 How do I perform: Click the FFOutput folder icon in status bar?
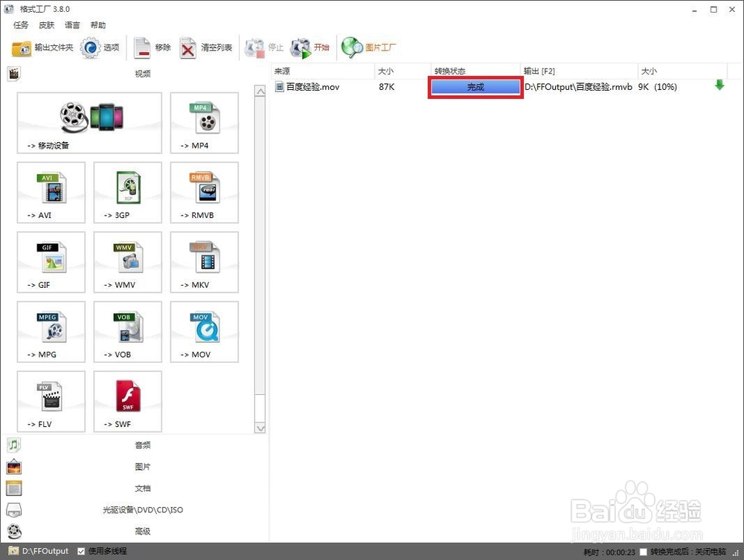tap(13, 551)
